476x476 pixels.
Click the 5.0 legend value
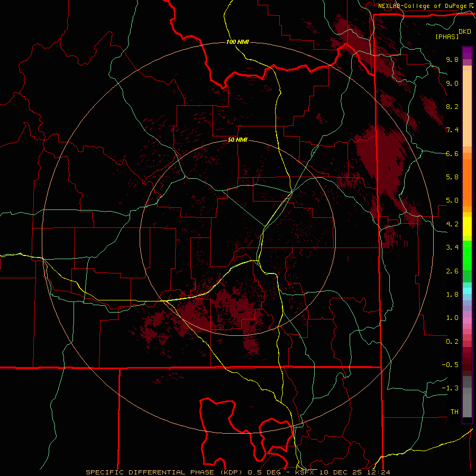(x=452, y=200)
